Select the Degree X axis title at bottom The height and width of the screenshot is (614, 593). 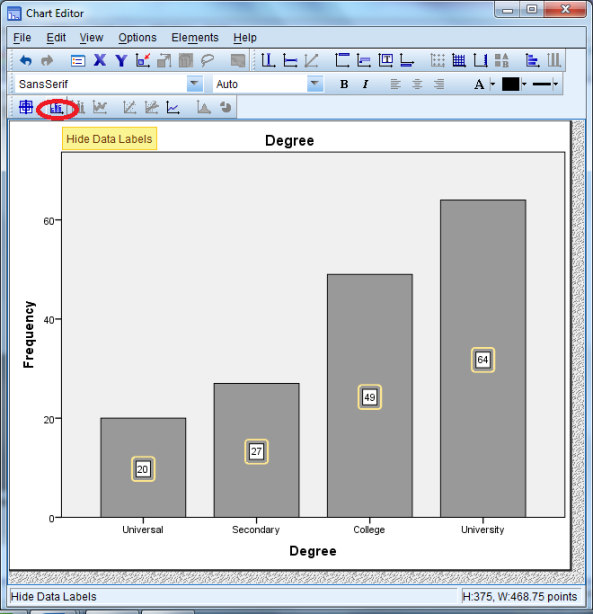click(313, 551)
